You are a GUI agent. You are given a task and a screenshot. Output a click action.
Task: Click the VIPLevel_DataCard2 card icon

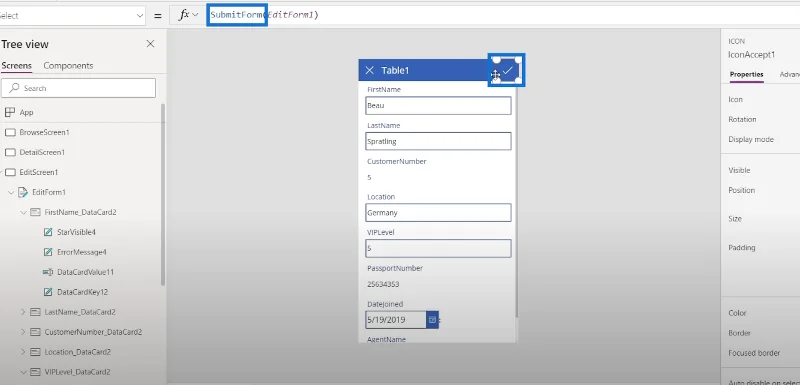(x=35, y=372)
